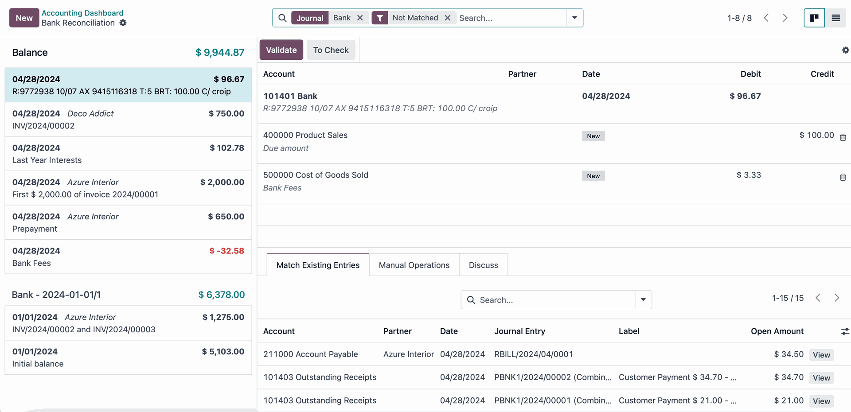851x412 pixels.
Task: Expand the top search options dropdown
Action: [574, 18]
